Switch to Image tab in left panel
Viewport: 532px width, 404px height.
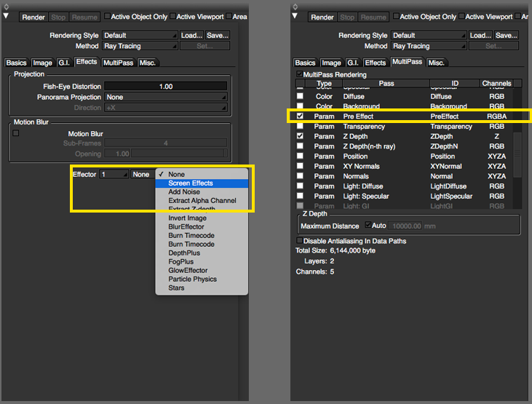[x=42, y=63]
